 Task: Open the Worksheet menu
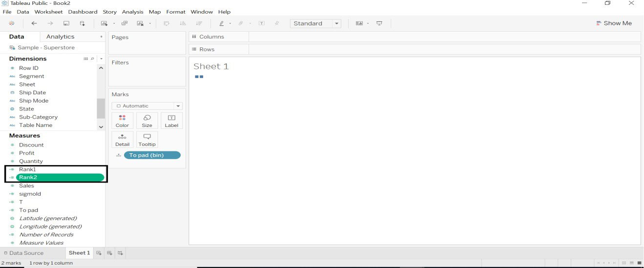tap(48, 12)
